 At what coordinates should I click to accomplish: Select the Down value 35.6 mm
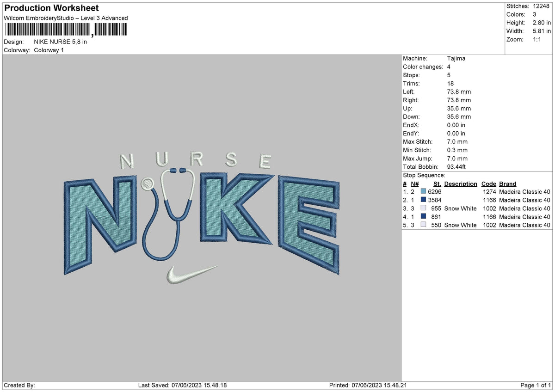[459, 116]
